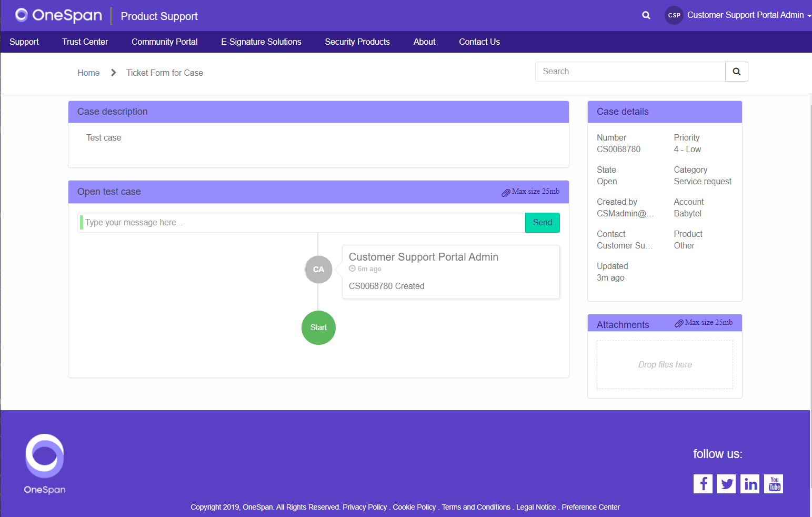Select Contact Us from the navigation

click(x=479, y=42)
